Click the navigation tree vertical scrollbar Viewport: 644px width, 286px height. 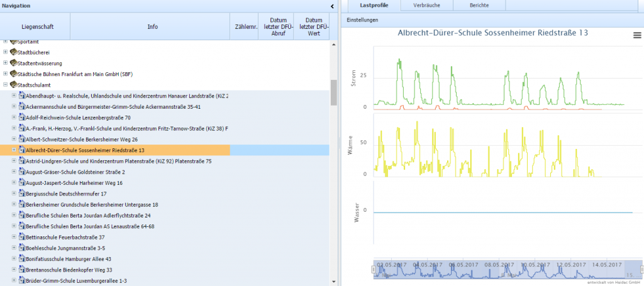click(x=334, y=93)
